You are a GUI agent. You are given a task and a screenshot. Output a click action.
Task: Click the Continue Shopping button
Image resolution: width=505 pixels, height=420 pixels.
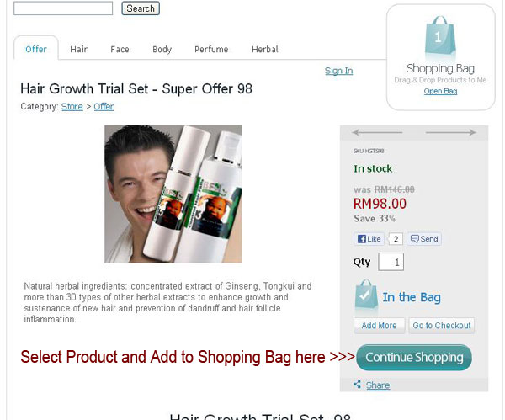(x=414, y=357)
